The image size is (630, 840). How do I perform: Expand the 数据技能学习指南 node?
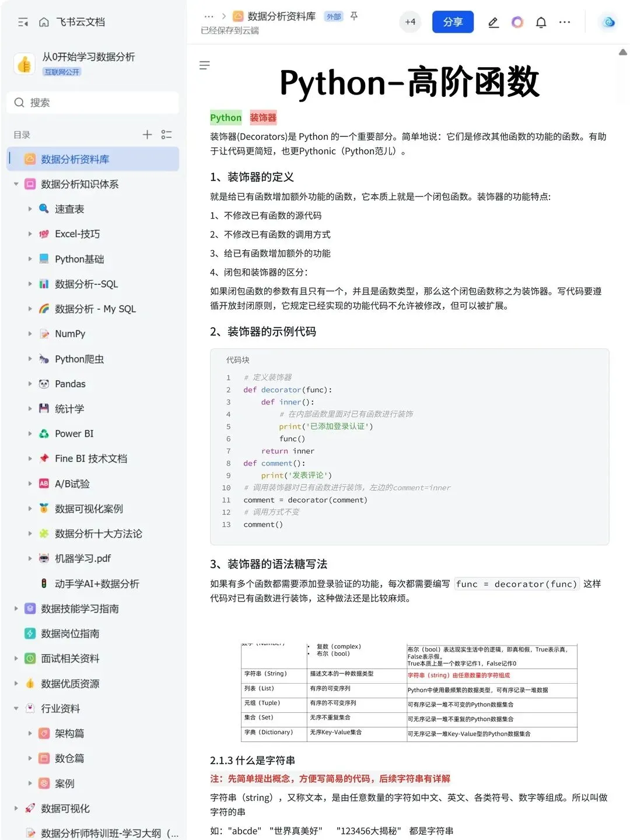coord(16,608)
